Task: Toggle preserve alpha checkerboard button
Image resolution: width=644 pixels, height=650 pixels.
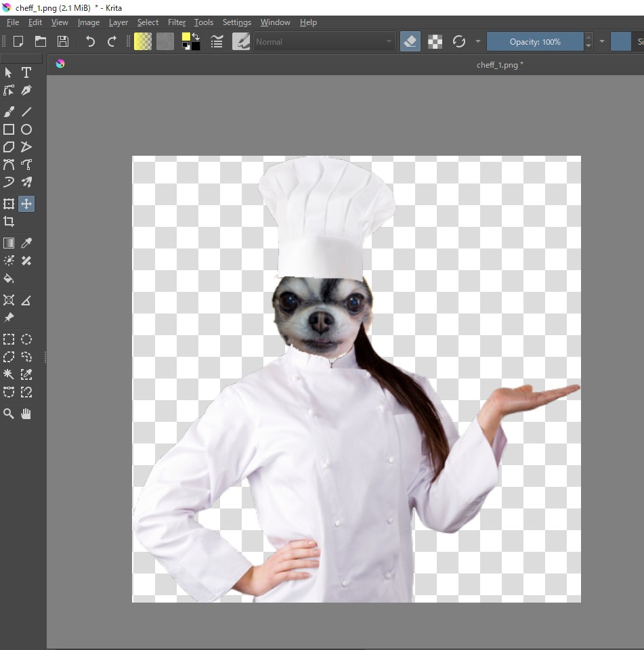Action: click(x=435, y=41)
